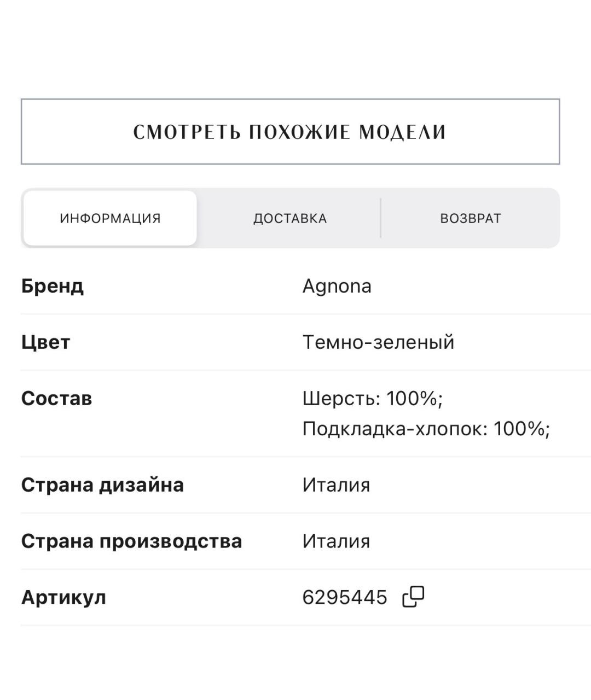591x700 pixels.
Task: Click the Цвет row label
Action: (x=45, y=342)
